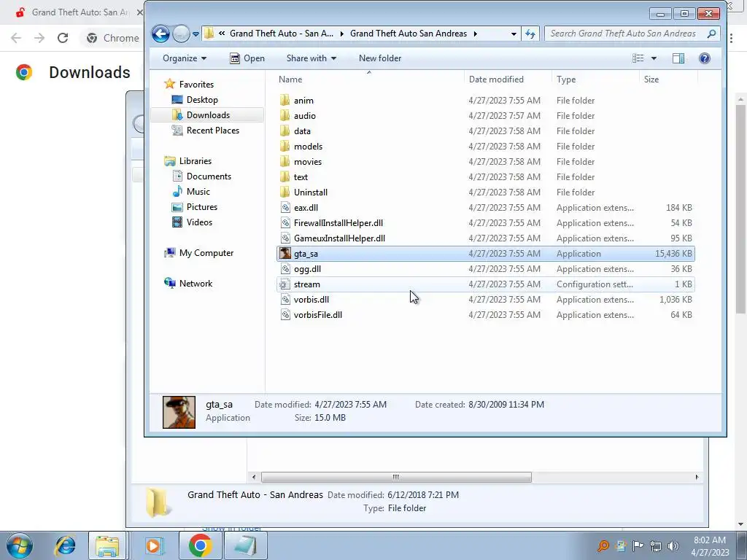
Task: Select the data folder
Action: point(302,131)
